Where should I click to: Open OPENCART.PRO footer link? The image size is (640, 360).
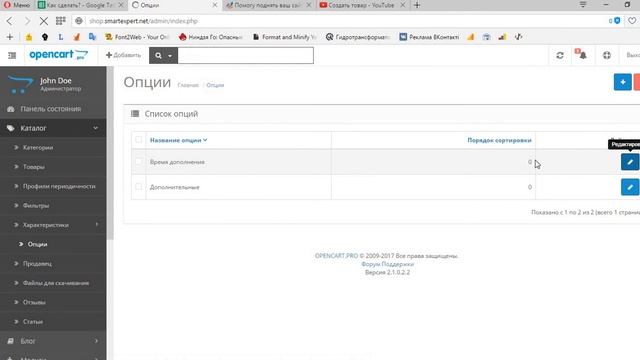[x=336, y=256]
